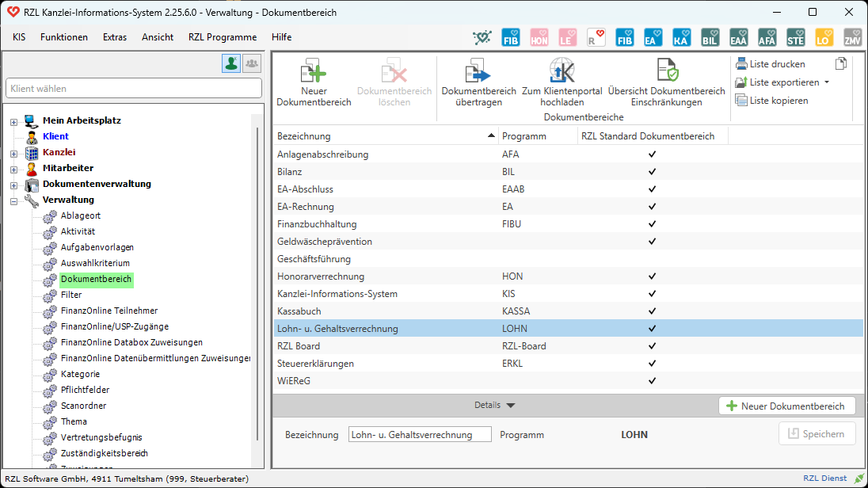Click the Kassabuch standard checkmark

coord(653,311)
